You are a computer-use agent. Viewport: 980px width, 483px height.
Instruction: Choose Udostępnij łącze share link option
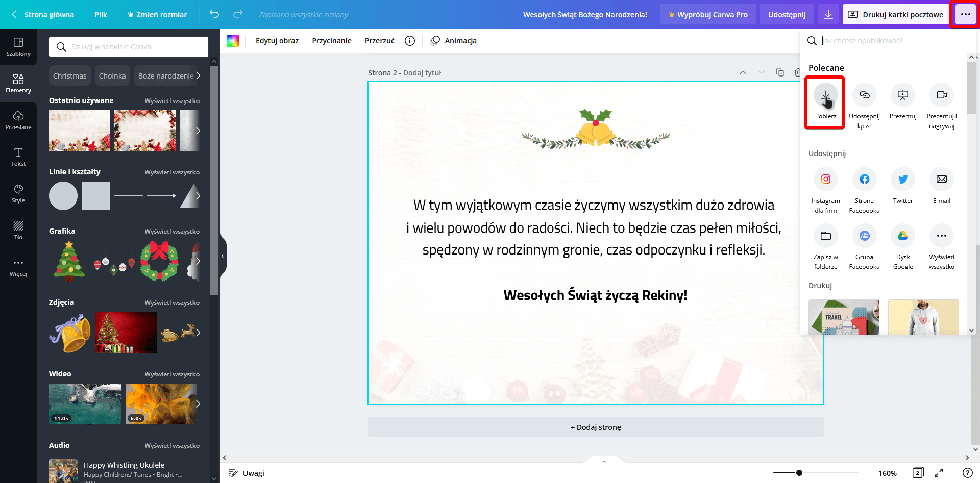pyautogui.click(x=864, y=106)
